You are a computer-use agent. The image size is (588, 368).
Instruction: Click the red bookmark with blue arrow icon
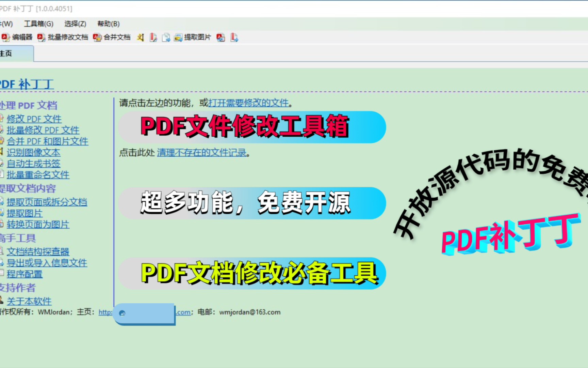click(x=234, y=37)
